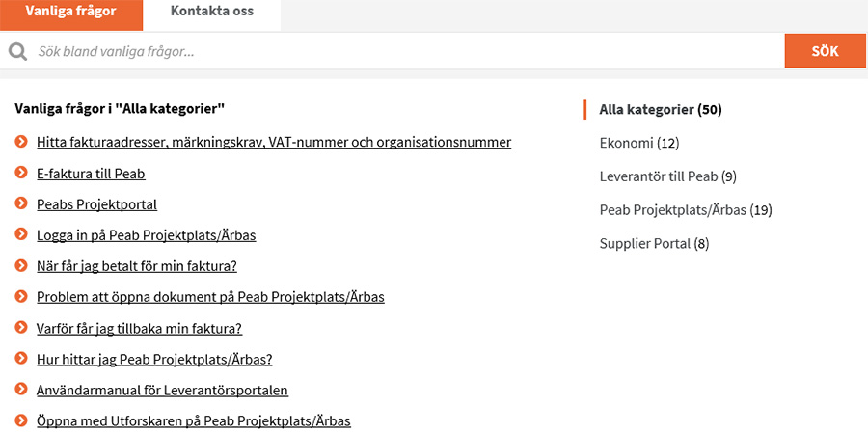Viewport: 868px width, 434px height.
Task: Click arrow icon beside Öppna med Utforskaren
Action: tap(21, 420)
